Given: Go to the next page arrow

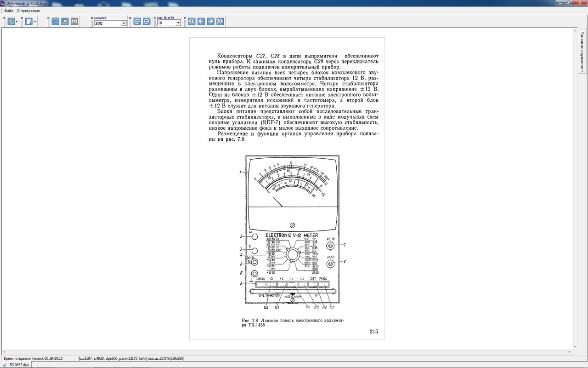Looking at the screenshot, I should click(210, 21).
